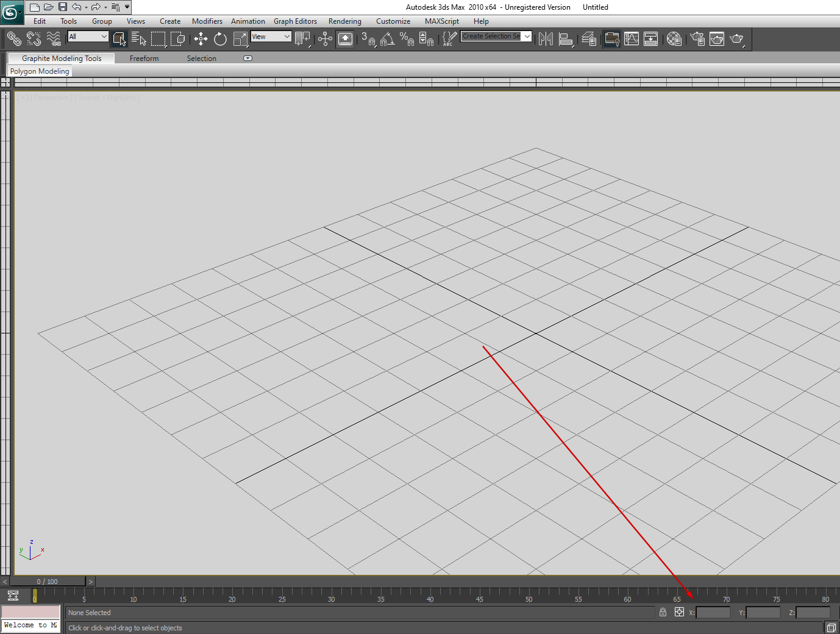The image size is (840, 634).
Task: Click the save file button in quick access toolbar
Action: click(x=62, y=7)
